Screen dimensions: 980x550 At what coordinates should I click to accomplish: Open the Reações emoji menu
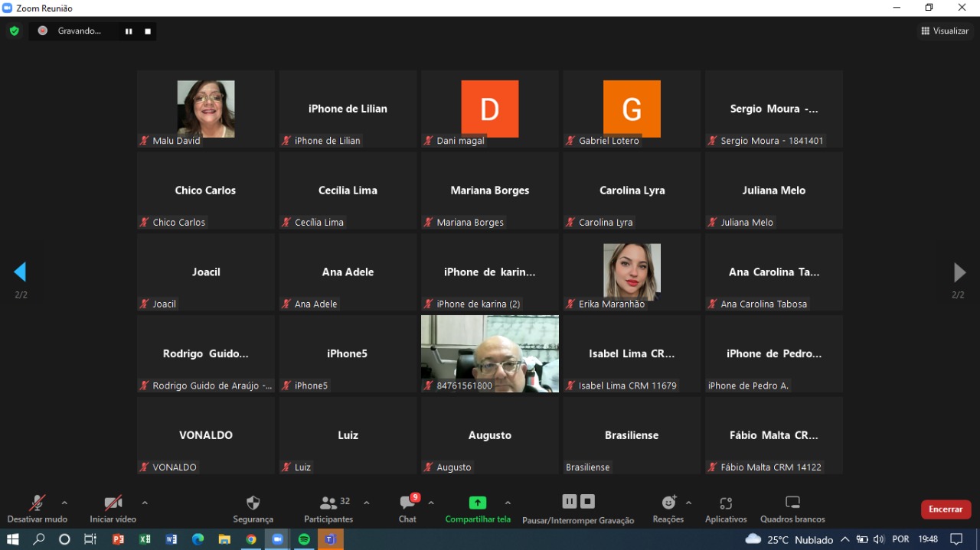point(668,503)
